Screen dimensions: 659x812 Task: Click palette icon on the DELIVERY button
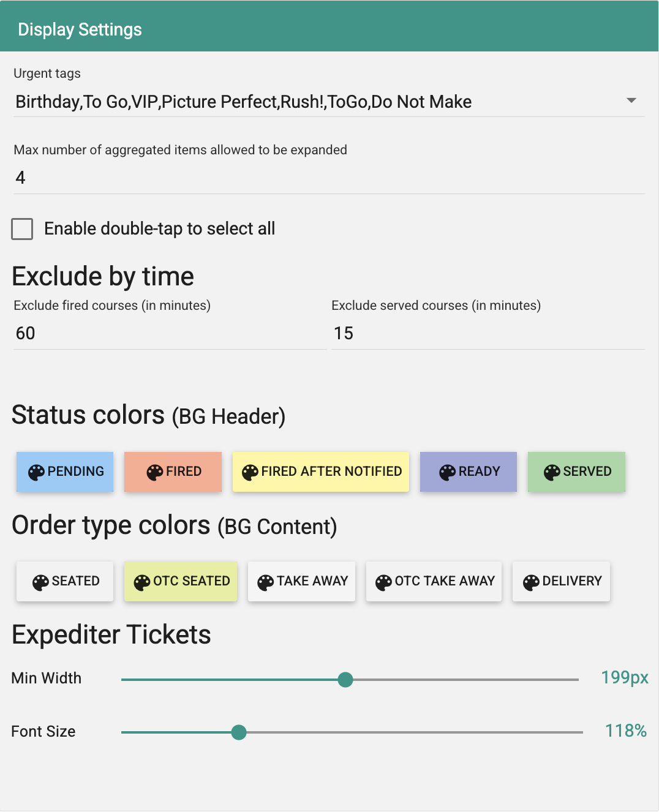(532, 582)
